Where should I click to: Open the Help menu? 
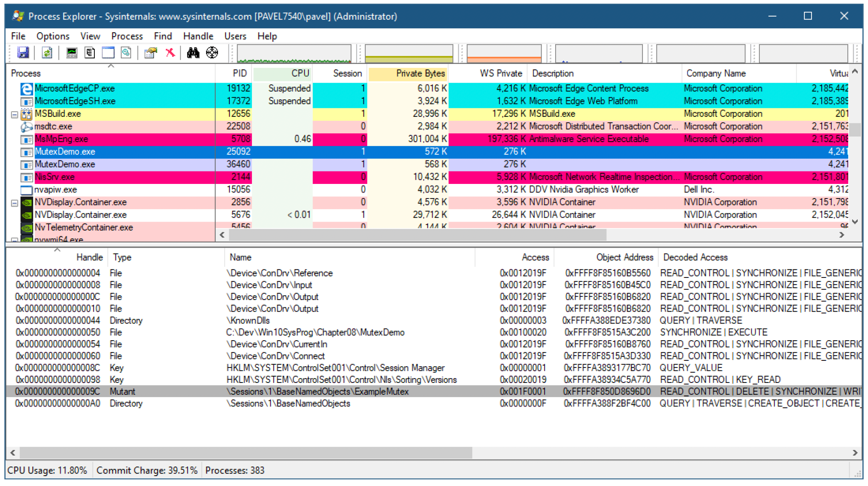pyautogui.click(x=267, y=36)
